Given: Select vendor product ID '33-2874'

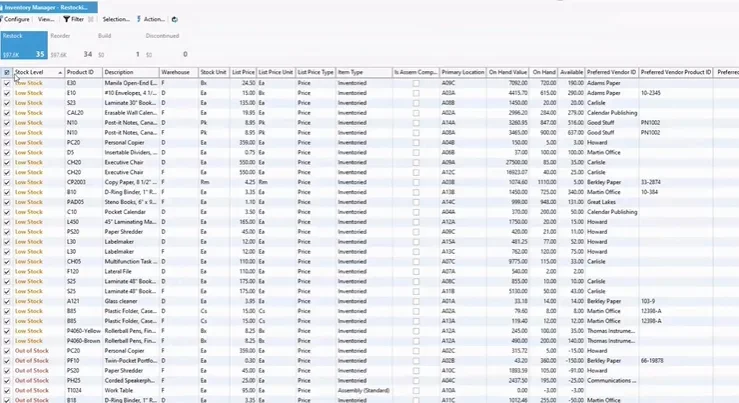Looking at the screenshot, I should (676, 182).
